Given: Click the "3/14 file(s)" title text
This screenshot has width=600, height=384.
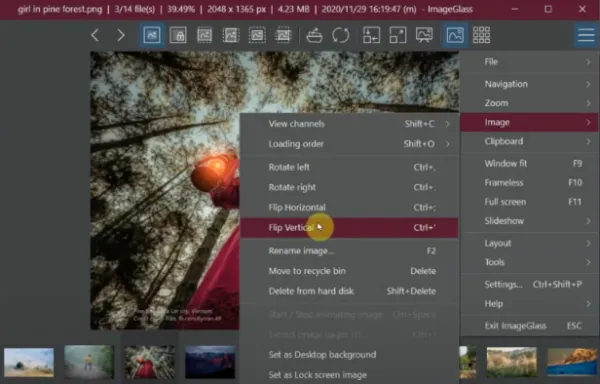Looking at the screenshot, I should click(134, 9).
